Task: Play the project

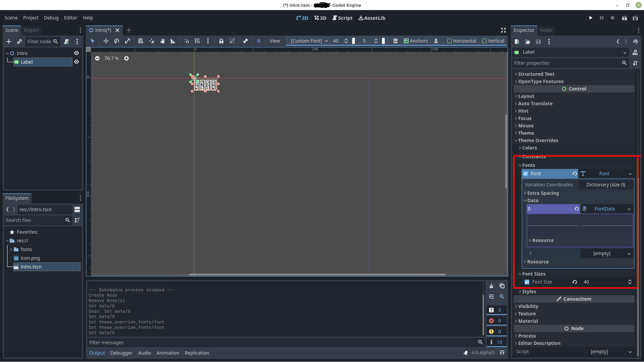Action: coord(591,18)
